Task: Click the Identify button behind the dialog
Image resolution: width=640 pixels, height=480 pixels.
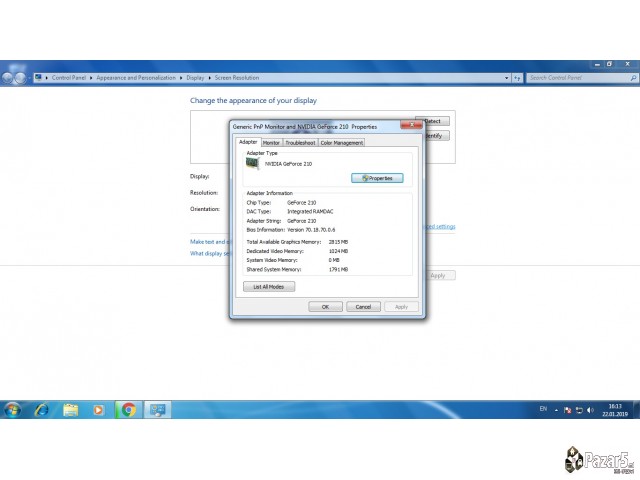Action: pyautogui.click(x=437, y=136)
